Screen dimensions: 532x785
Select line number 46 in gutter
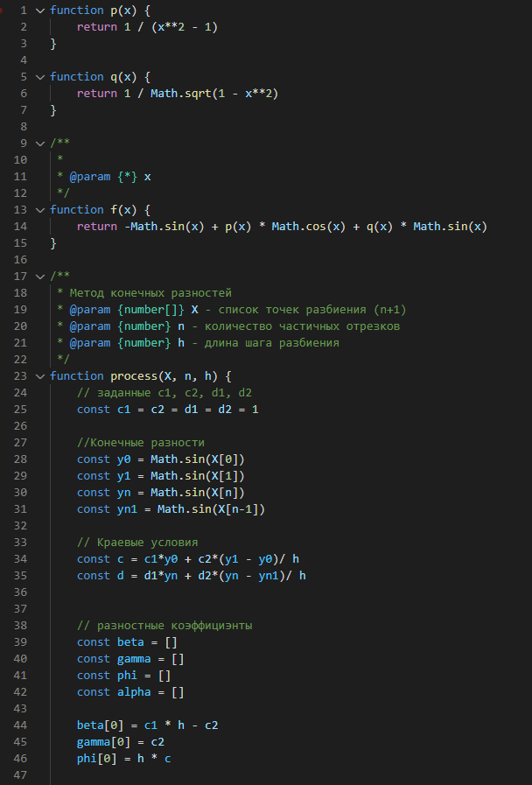coord(20,759)
